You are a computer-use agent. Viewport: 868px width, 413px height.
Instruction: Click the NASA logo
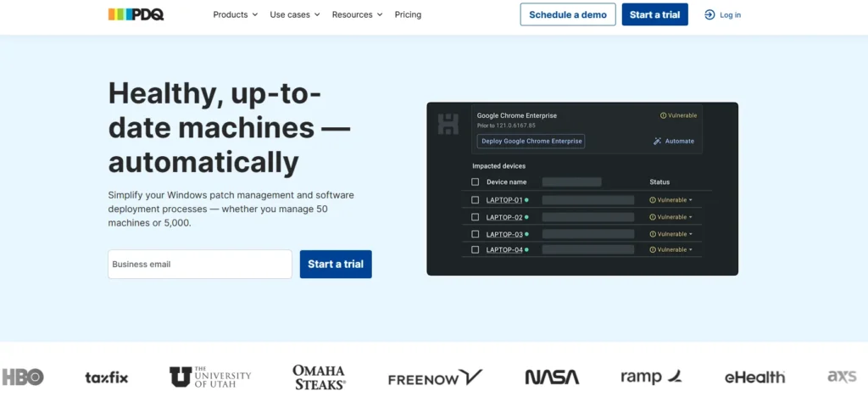(552, 377)
